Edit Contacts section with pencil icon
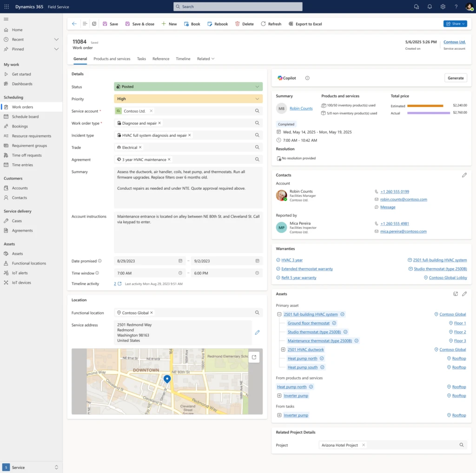 [464, 175]
